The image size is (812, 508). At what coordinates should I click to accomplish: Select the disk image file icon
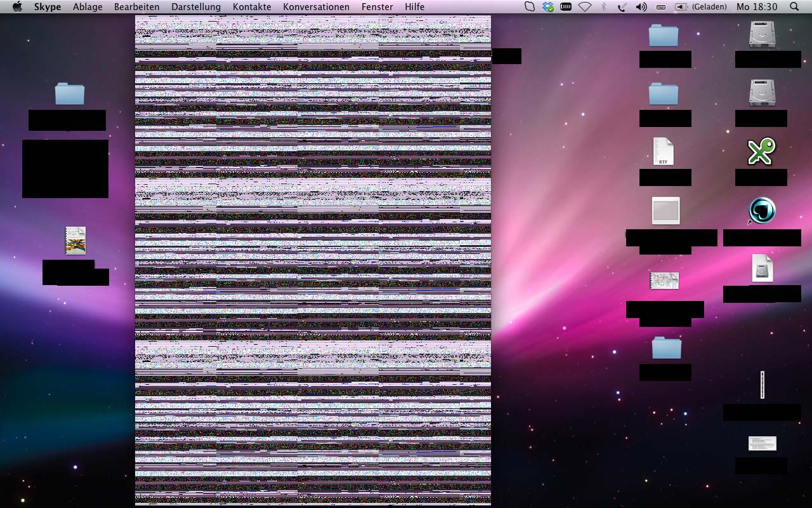click(762, 268)
